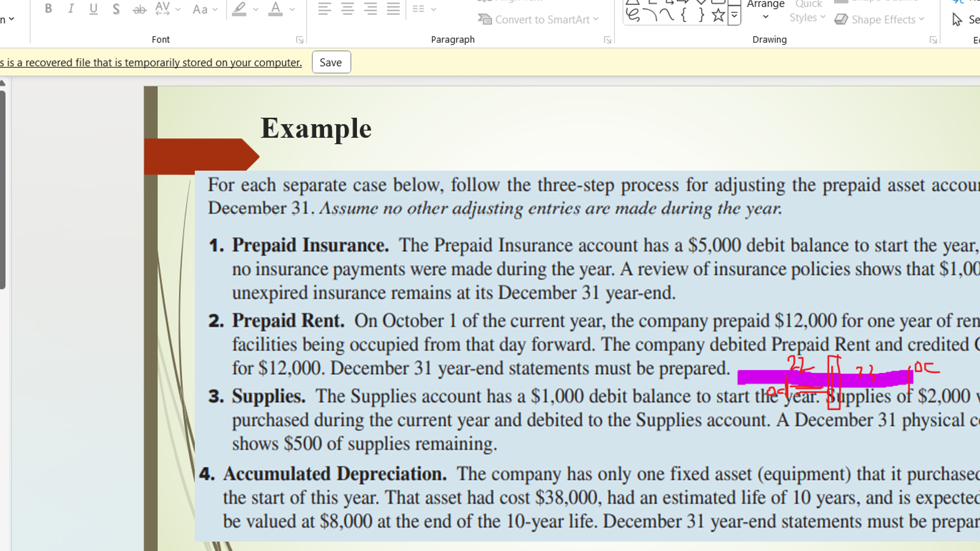Screen dimensions: 980x551
Task: Center align the paragraph text
Action: [x=347, y=9]
